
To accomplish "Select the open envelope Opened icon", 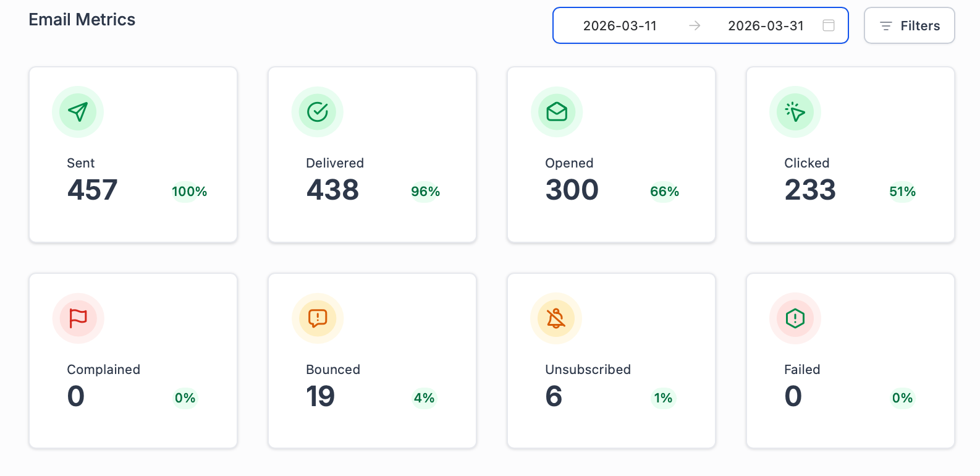I will 556,112.
